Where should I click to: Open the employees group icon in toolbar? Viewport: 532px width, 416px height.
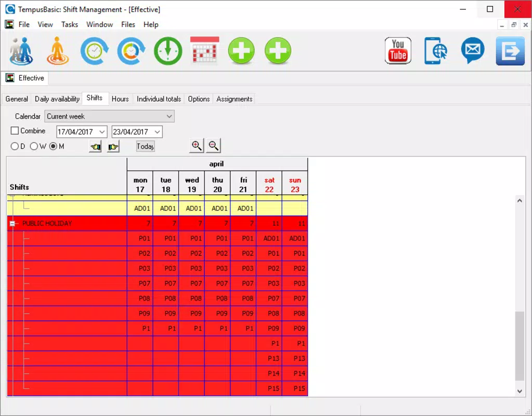(x=21, y=51)
